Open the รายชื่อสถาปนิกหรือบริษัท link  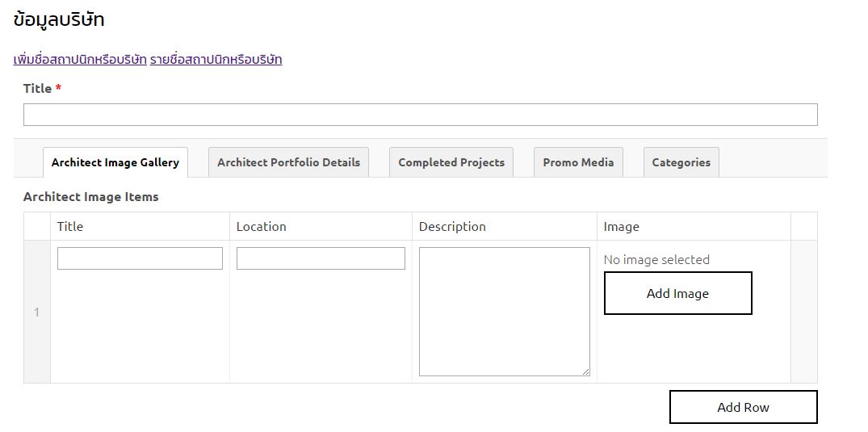[216, 60]
